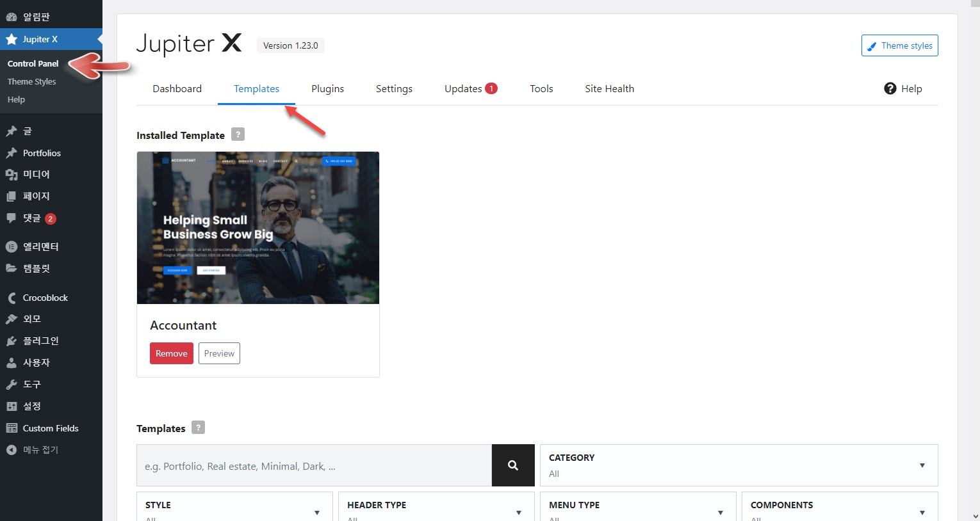
Task: Click the 페이지 pages icon
Action: click(12, 196)
